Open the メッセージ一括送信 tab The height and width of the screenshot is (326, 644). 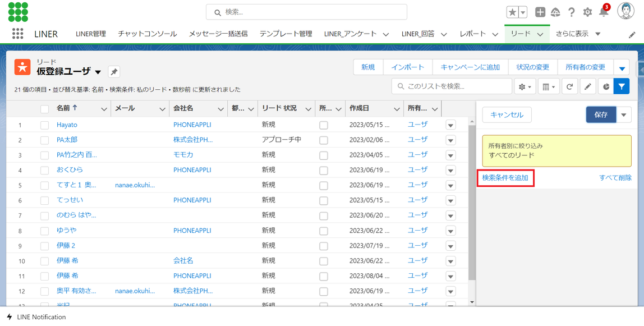tap(218, 34)
